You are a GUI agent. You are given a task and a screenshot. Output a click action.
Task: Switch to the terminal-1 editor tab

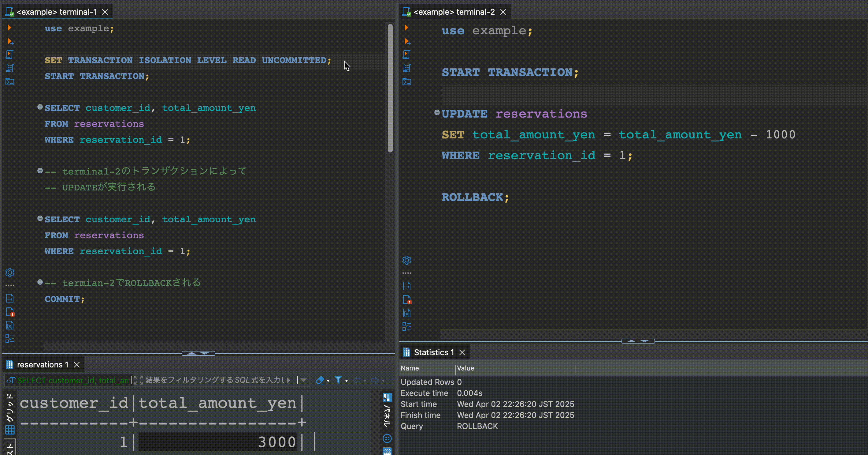pyautogui.click(x=56, y=12)
